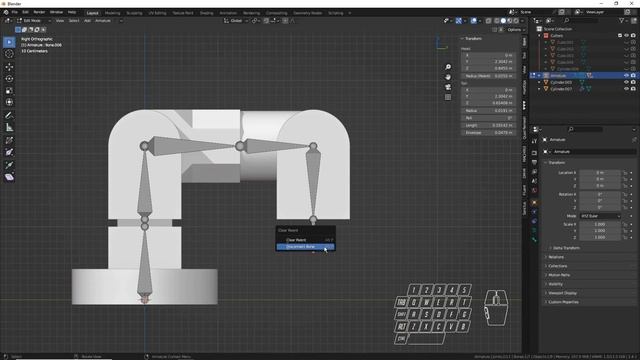Image resolution: width=640 pixels, height=360 pixels.
Task: Switch to the Modeling workspace tab
Action: tap(112, 13)
